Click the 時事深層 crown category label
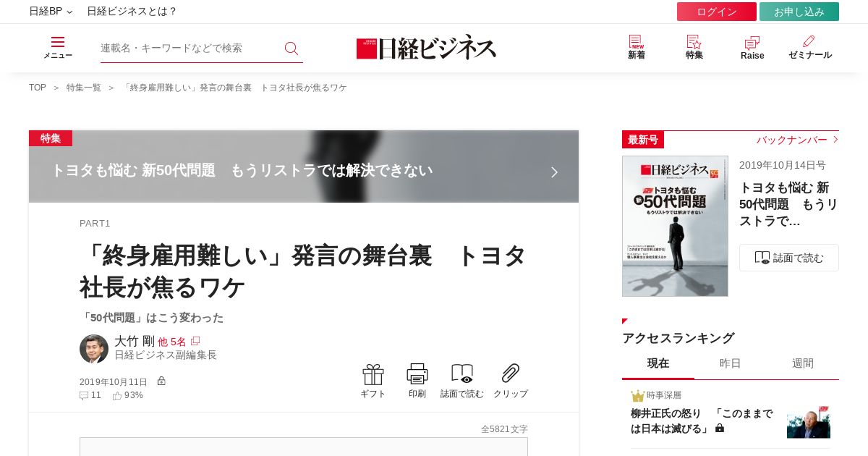Image resolution: width=868 pixels, height=456 pixels. (656, 395)
